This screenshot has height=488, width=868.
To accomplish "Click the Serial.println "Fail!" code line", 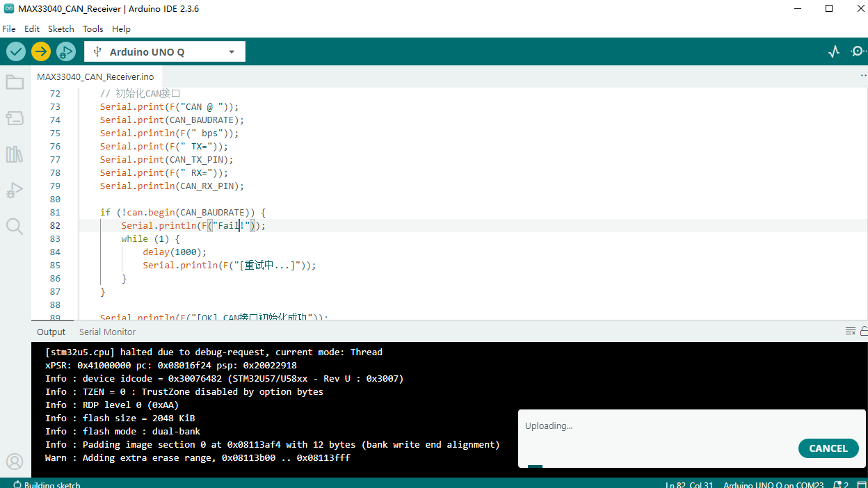I will [193, 226].
